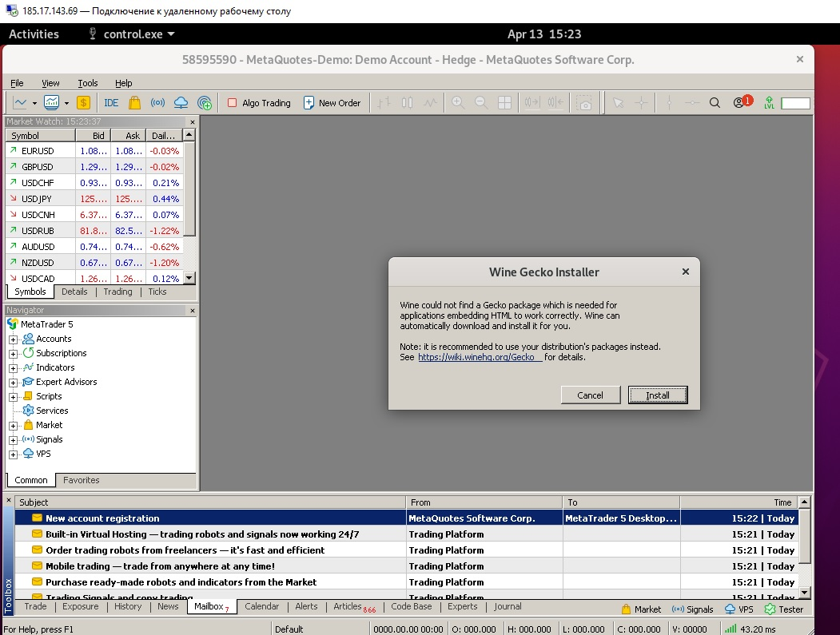Open the profiles dropdown arrow
Viewport: 840px width, 635px height.
[x=66, y=103]
